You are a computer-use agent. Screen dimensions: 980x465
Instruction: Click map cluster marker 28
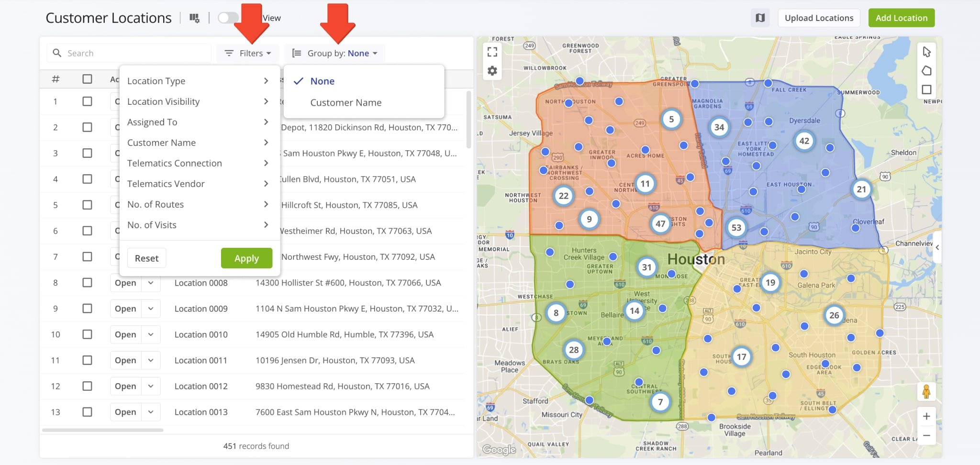(x=574, y=350)
